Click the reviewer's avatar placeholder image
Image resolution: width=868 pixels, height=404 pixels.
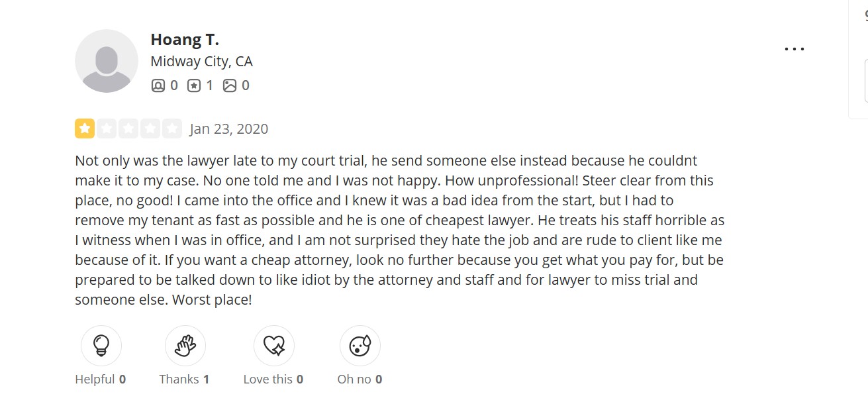pyautogui.click(x=107, y=61)
